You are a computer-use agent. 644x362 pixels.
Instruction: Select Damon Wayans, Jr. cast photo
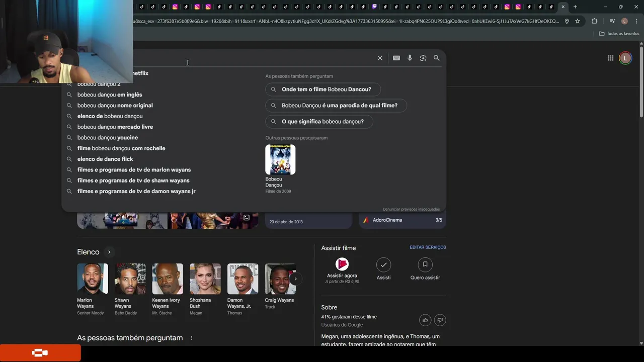(243, 279)
